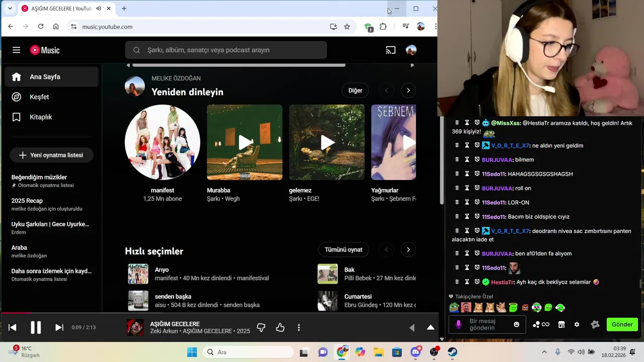Show next items in Yeniden dinleyin

click(x=408, y=90)
